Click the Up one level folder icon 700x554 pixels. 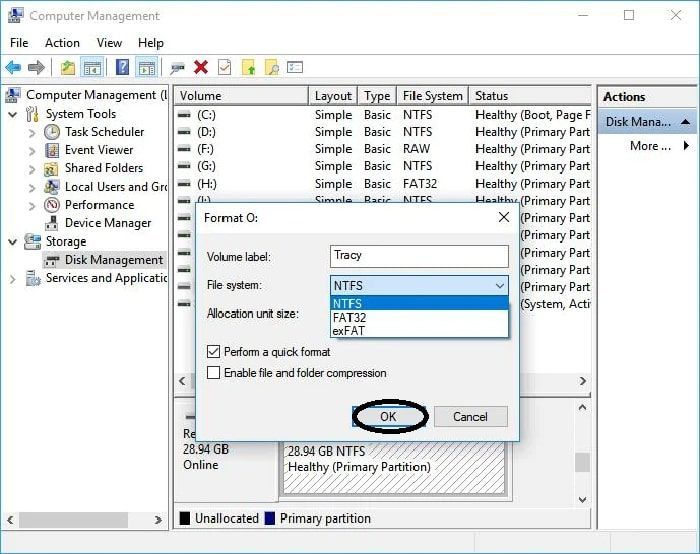click(68, 68)
